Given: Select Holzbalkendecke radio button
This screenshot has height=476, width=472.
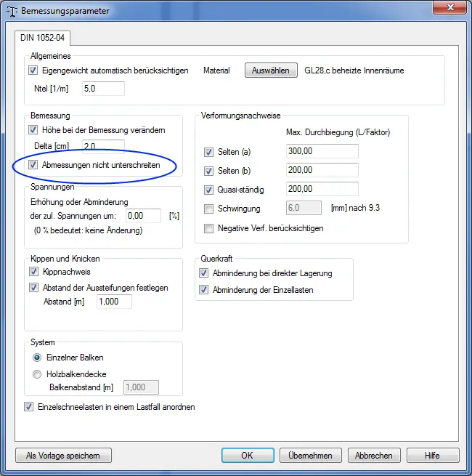Looking at the screenshot, I should [37, 374].
